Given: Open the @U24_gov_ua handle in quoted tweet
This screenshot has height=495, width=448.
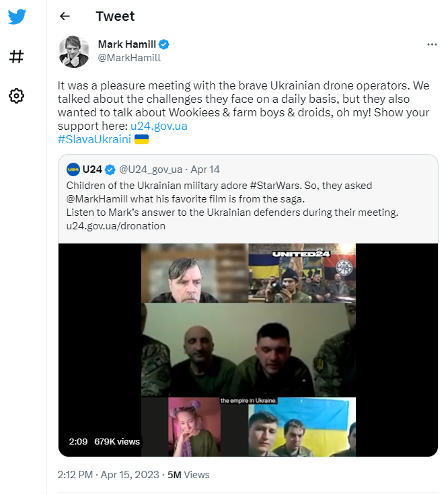Looking at the screenshot, I should [x=151, y=169].
